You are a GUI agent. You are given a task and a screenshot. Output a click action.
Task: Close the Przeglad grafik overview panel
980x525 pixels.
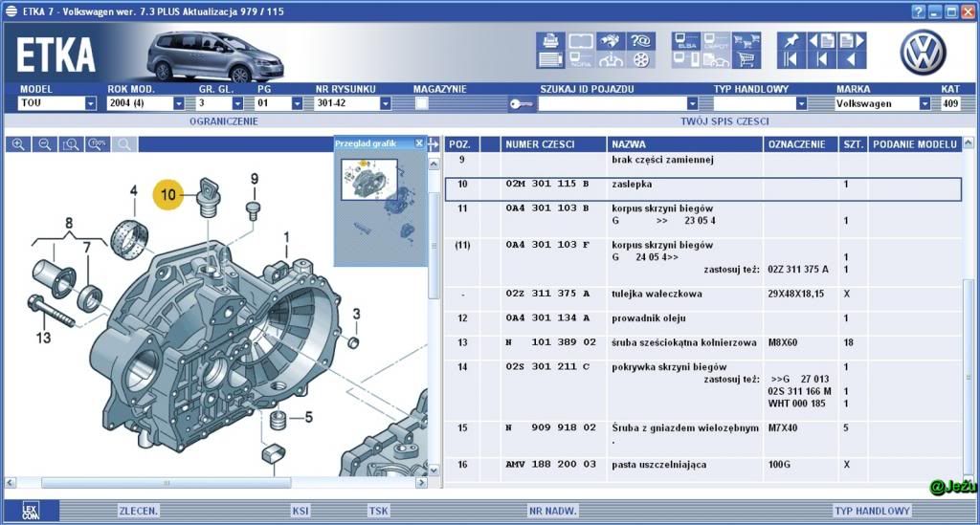click(419, 143)
